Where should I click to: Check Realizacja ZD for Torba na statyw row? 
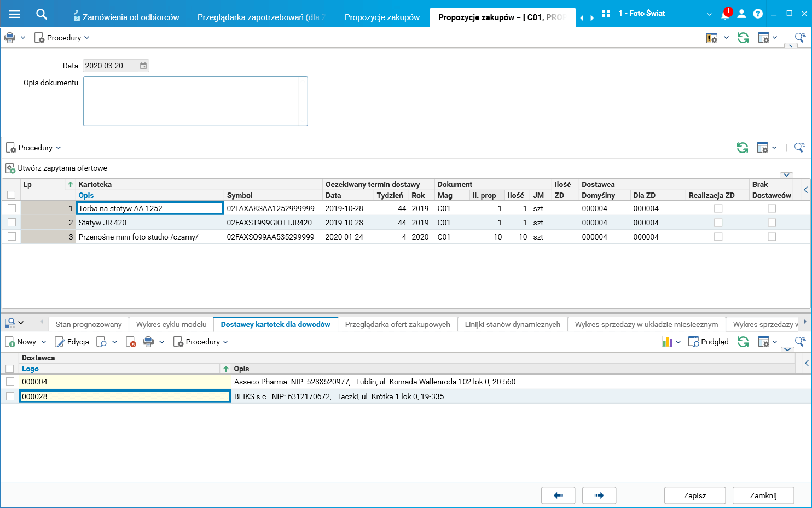coord(718,208)
